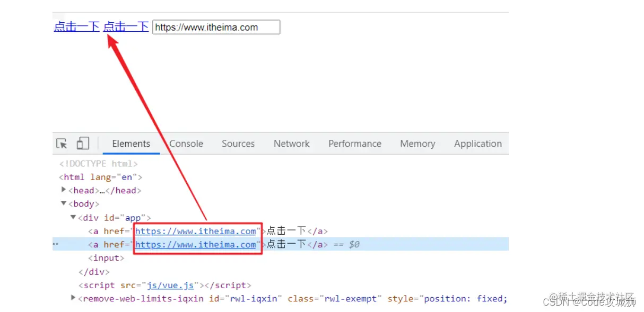Select the html lang="en" line
Image resolution: width=644 pixels, height=312 pixels.
[100, 177]
